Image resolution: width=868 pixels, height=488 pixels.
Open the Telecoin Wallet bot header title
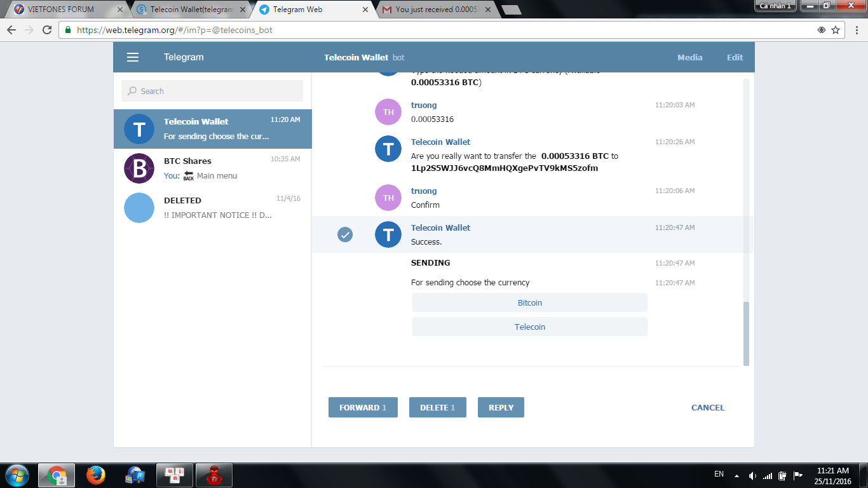tap(364, 57)
